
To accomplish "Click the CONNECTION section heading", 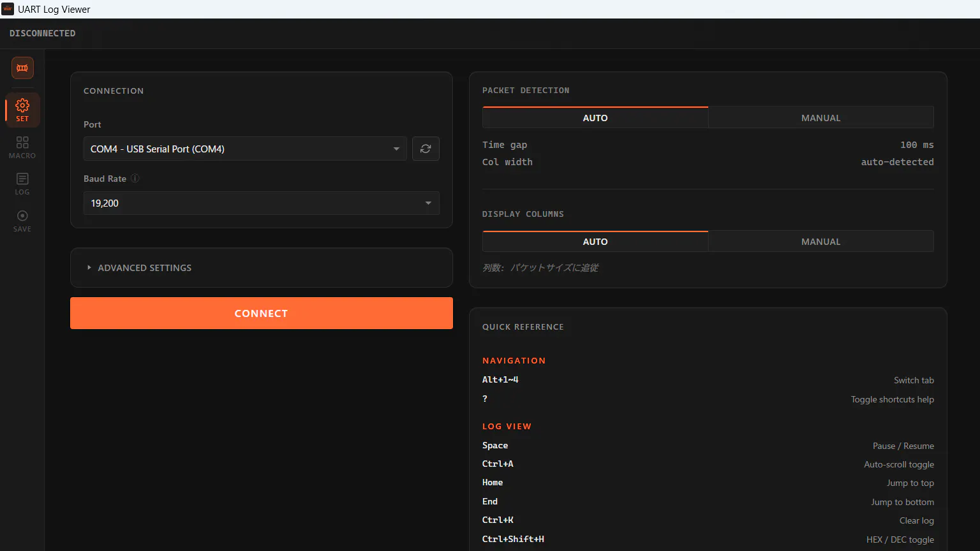I will coord(114,91).
